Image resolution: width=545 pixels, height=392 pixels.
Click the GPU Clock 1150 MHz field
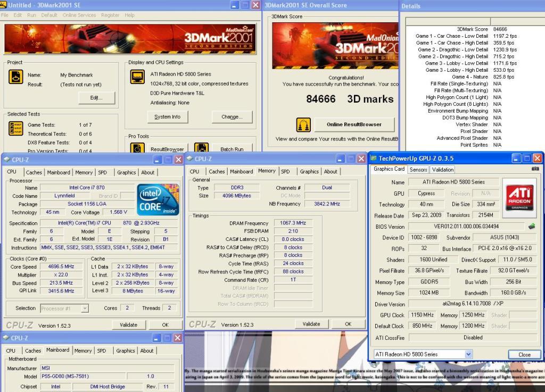point(422,315)
